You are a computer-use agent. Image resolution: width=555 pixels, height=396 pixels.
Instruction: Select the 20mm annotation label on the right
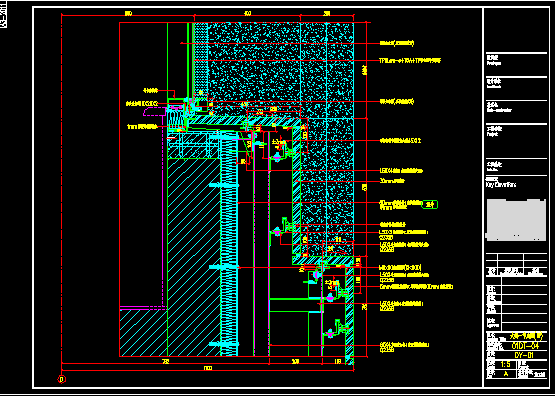pyautogui.click(x=392, y=181)
